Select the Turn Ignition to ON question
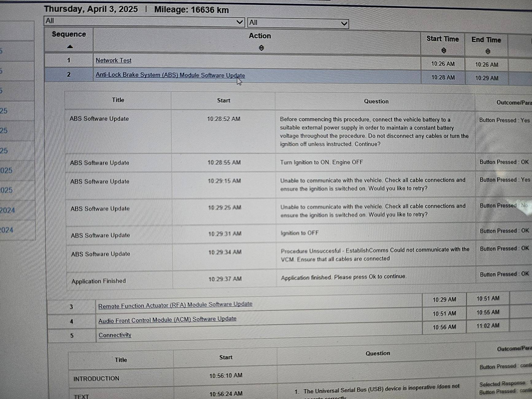This screenshot has width=532, height=399. pos(321,162)
